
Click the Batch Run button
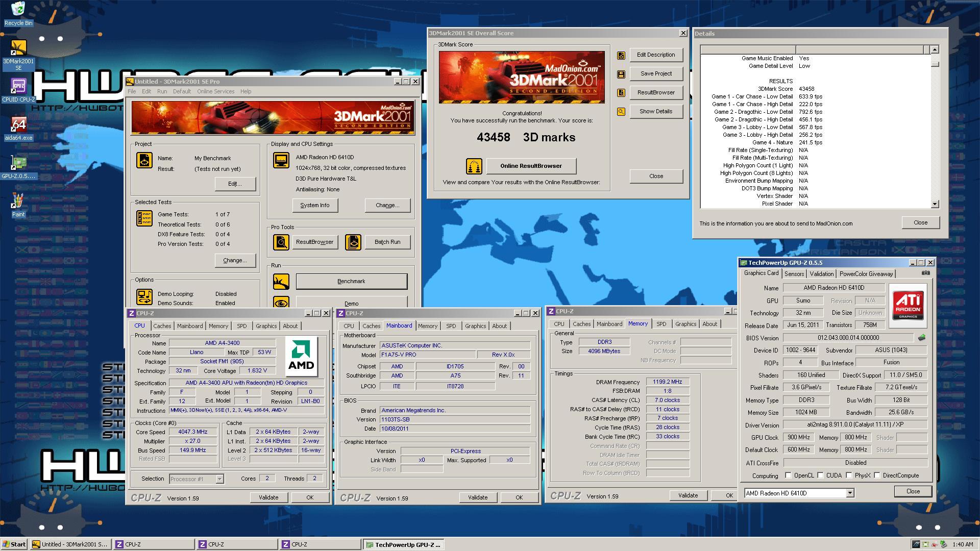point(387,242)
